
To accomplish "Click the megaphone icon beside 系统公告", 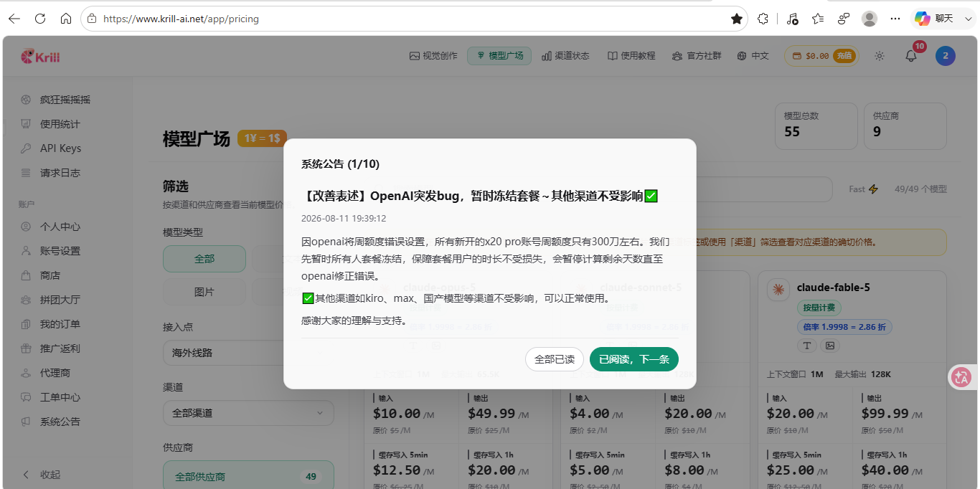I will click(x=26, y=422).
